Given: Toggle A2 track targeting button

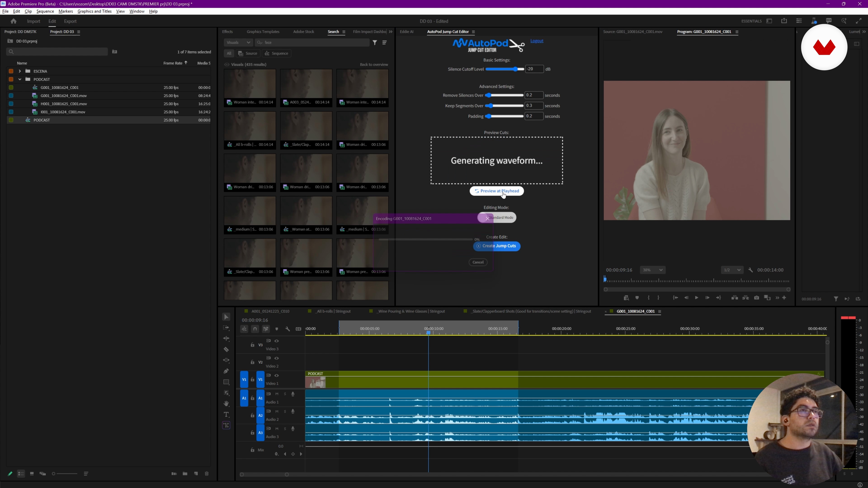Looking at the screenshot, I should coord(260,416).
